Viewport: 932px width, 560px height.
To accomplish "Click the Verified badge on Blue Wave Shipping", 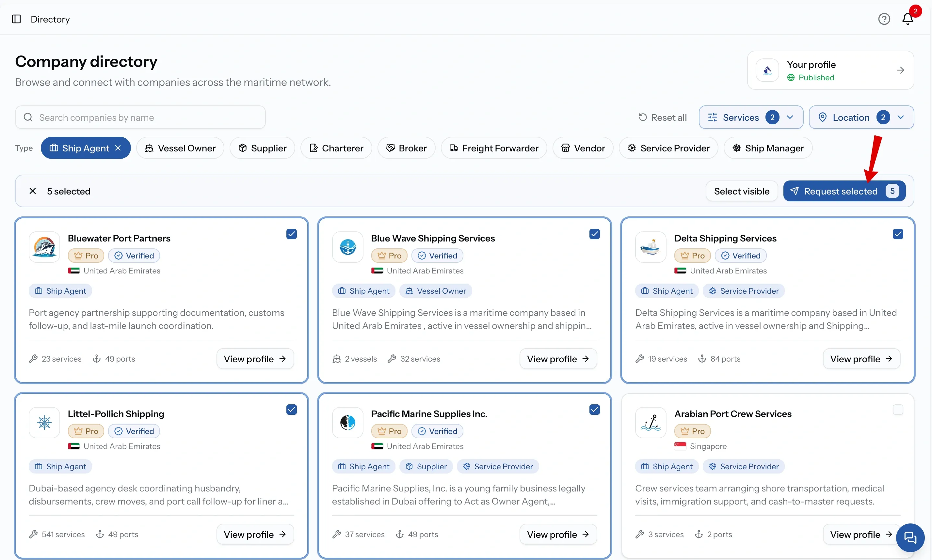I will [x=437, y=256].
